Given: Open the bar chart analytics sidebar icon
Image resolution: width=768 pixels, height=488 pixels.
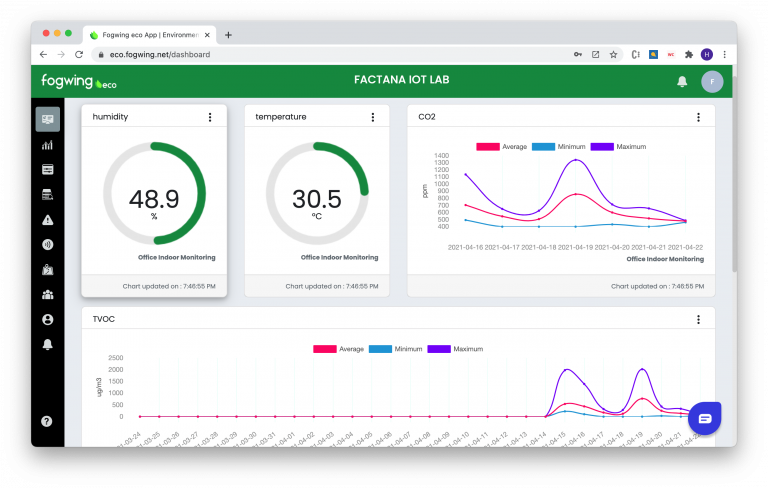Looking at the screenshot, I should [47, 145].
